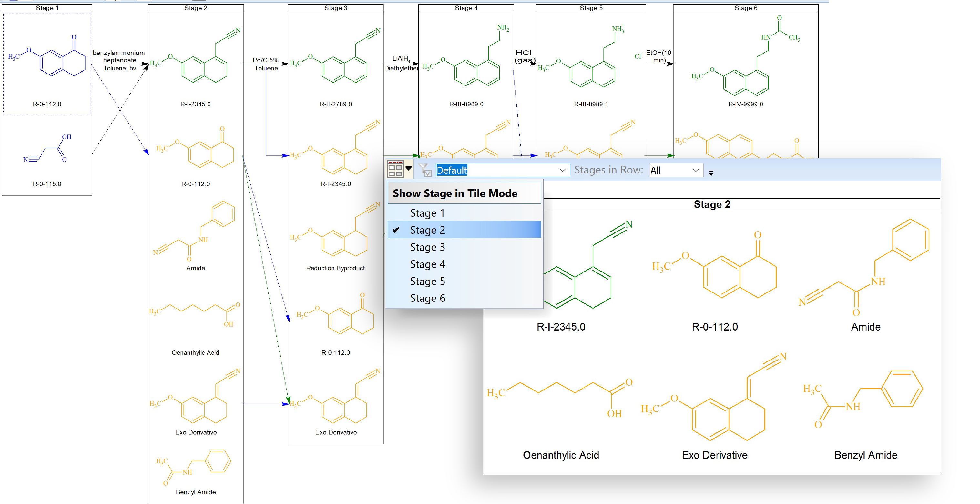Pick Stage 4 in the list
The height and width of the screenshot is (504, 980).
[x=427, y=264]
